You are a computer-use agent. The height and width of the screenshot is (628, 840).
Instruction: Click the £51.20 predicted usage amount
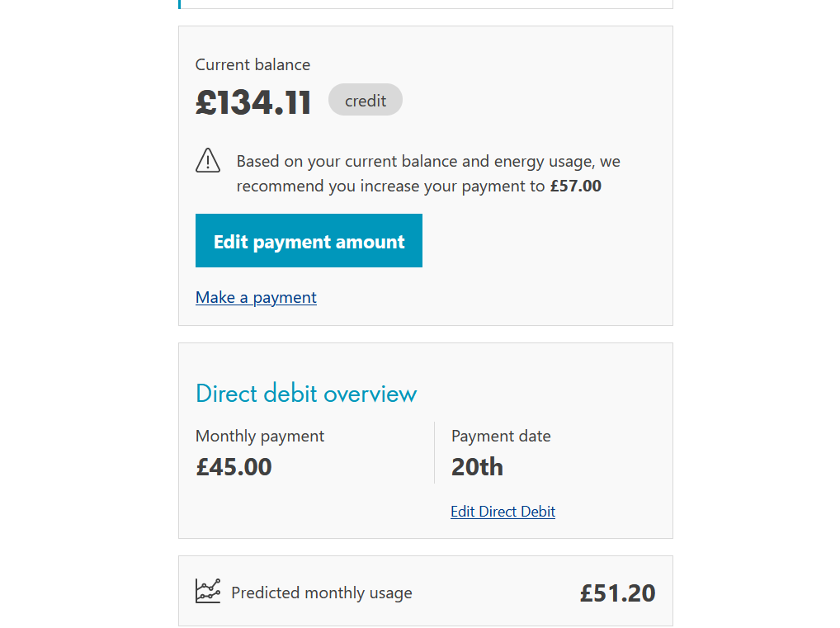click(617, 593)
